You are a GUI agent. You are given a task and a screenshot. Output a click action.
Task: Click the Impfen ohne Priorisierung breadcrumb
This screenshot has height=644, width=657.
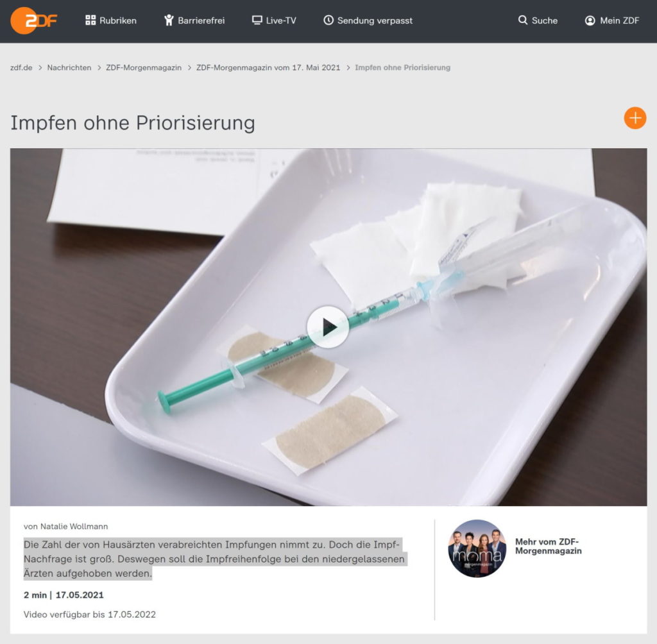click(x=403, y=67)
